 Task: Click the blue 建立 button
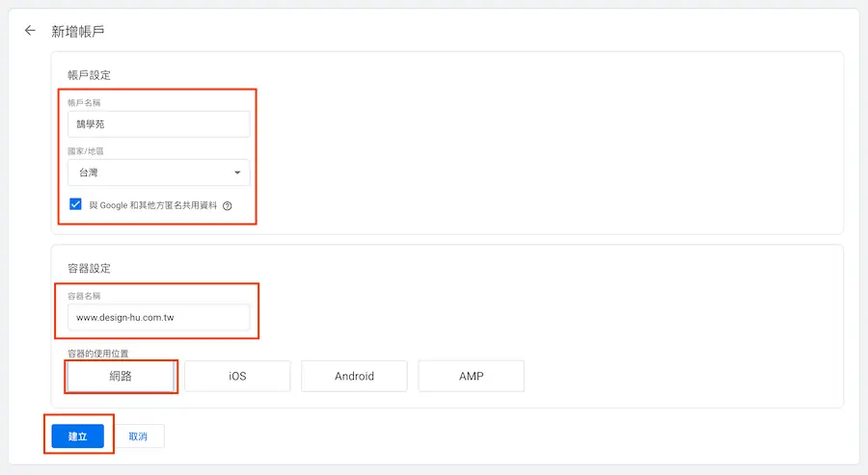tap(77, 436)
